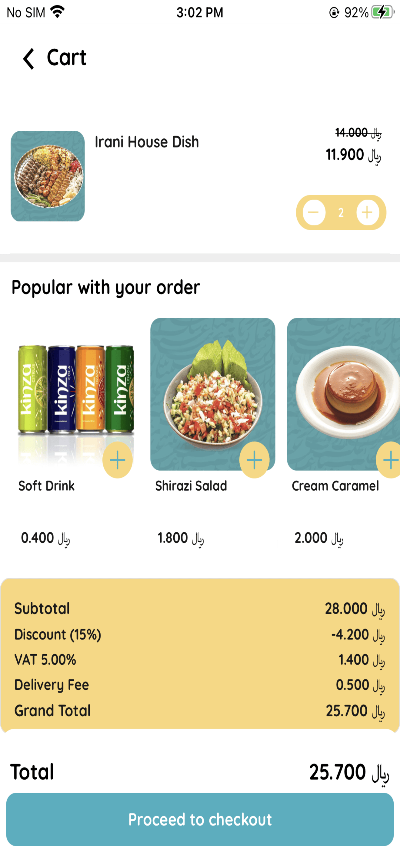
Task: Open the Irani House Dish thumbnail
Action: click(x=48, y=176)
